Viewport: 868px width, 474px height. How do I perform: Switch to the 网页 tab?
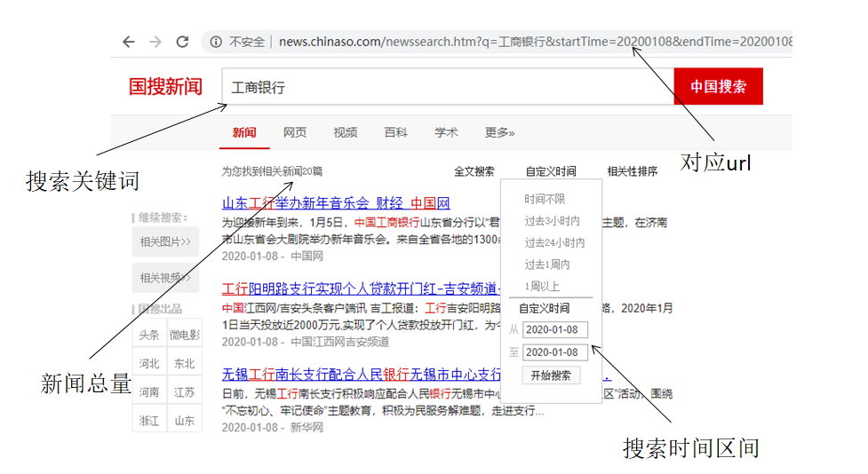click(294, 133)
